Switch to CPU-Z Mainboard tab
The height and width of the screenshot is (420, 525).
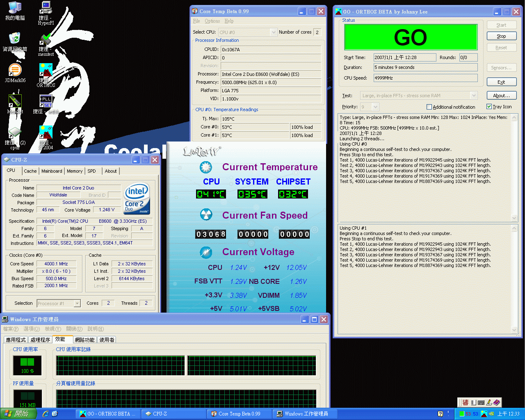52,171
